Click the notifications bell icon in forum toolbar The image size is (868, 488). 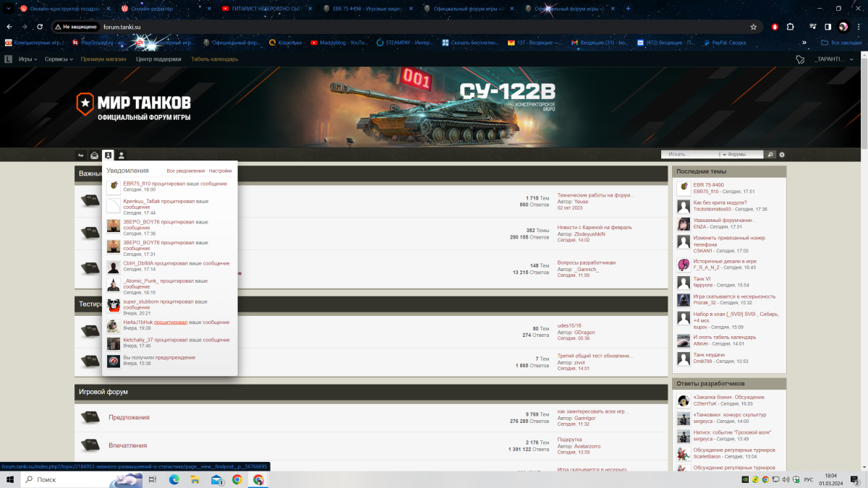[108, 155]
